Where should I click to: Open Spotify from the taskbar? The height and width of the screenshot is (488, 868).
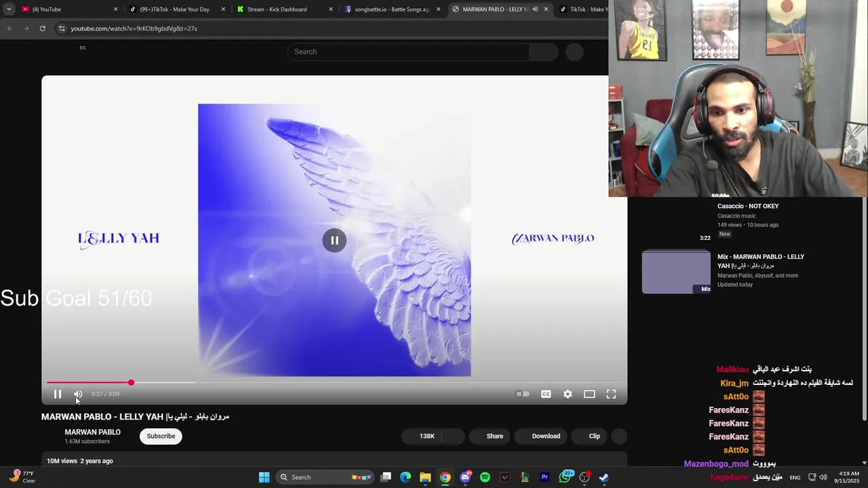tap(485, 477)
